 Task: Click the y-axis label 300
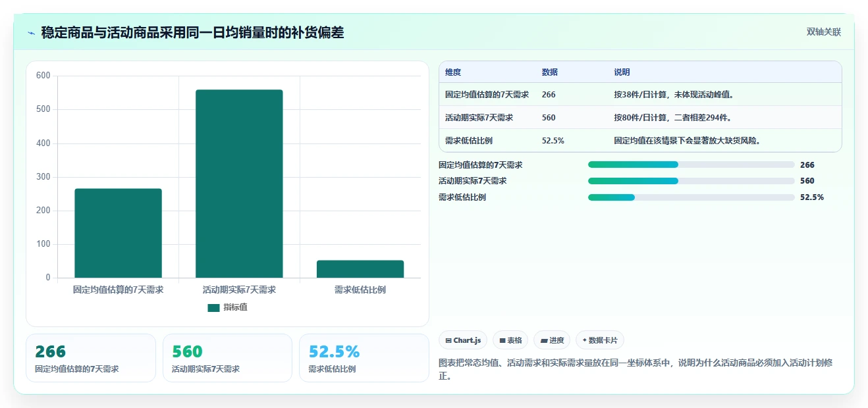(x=43, y=177)
